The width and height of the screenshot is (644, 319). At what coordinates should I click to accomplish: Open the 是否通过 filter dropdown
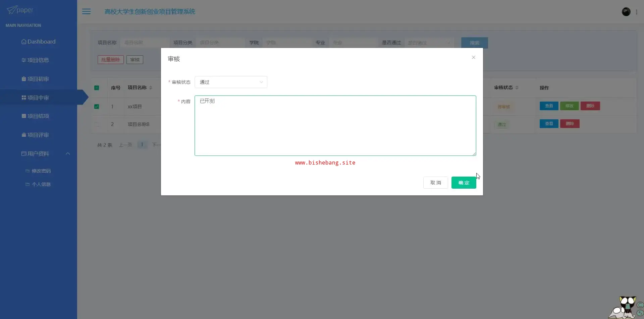pyautogui.click(x=429, y=43)
